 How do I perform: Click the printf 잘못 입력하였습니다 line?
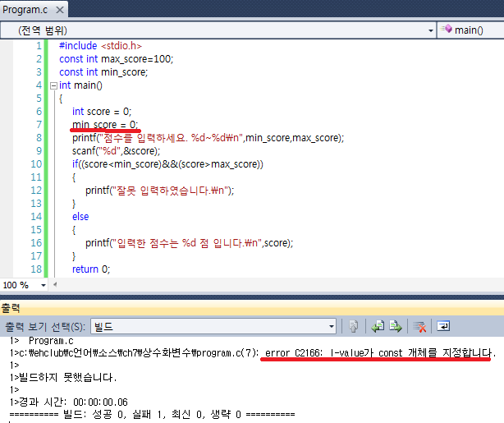tap(160, 191)
